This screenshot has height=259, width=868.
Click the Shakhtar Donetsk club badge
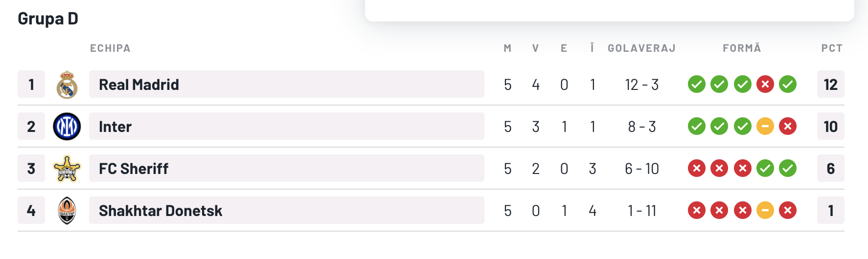pos(67,211)
